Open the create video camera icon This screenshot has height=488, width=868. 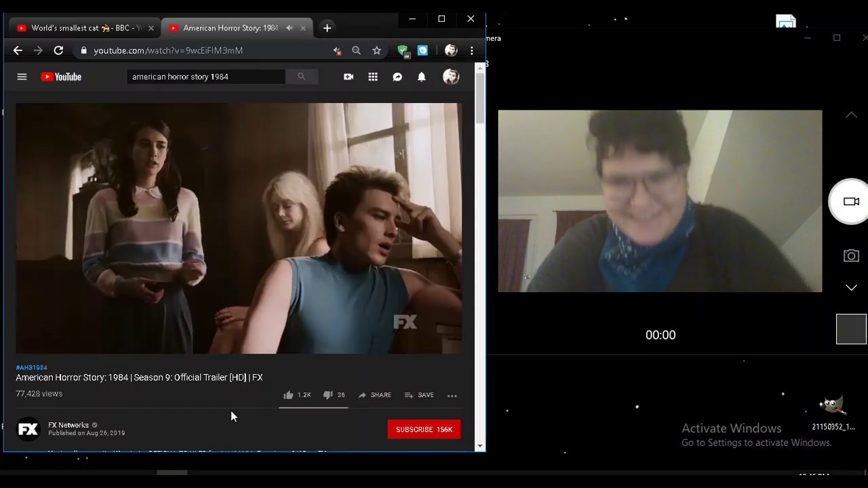point(349,77)
